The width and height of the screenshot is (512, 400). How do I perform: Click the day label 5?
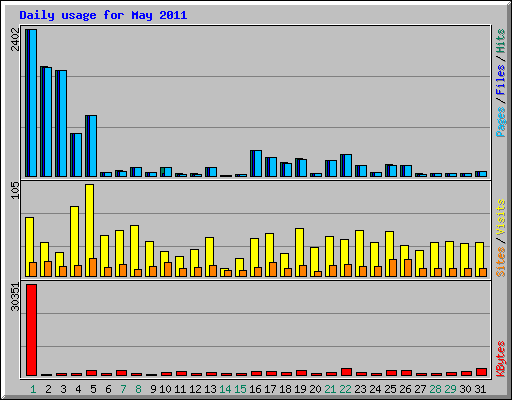click(x=93, y=389)
